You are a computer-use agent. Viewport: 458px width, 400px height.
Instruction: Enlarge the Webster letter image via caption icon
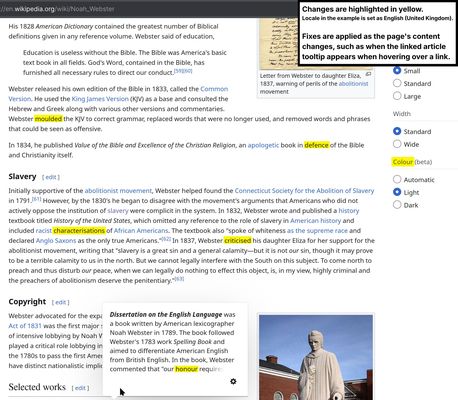368,74
